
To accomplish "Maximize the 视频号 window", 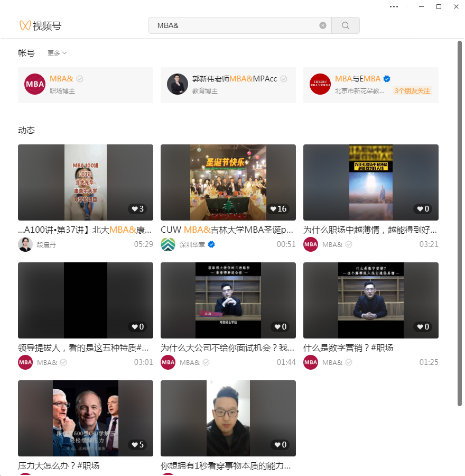I will [x=439, y=7].
